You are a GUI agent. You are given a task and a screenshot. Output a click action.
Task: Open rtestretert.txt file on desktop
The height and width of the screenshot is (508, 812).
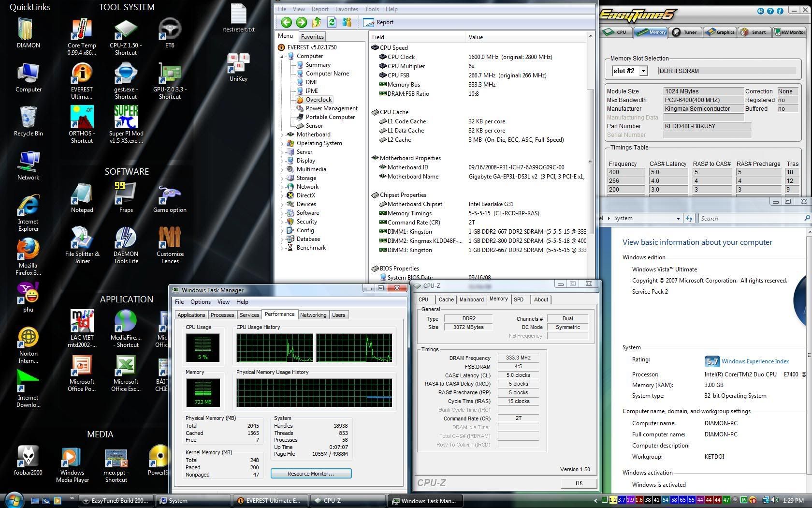tap(238, 18)
